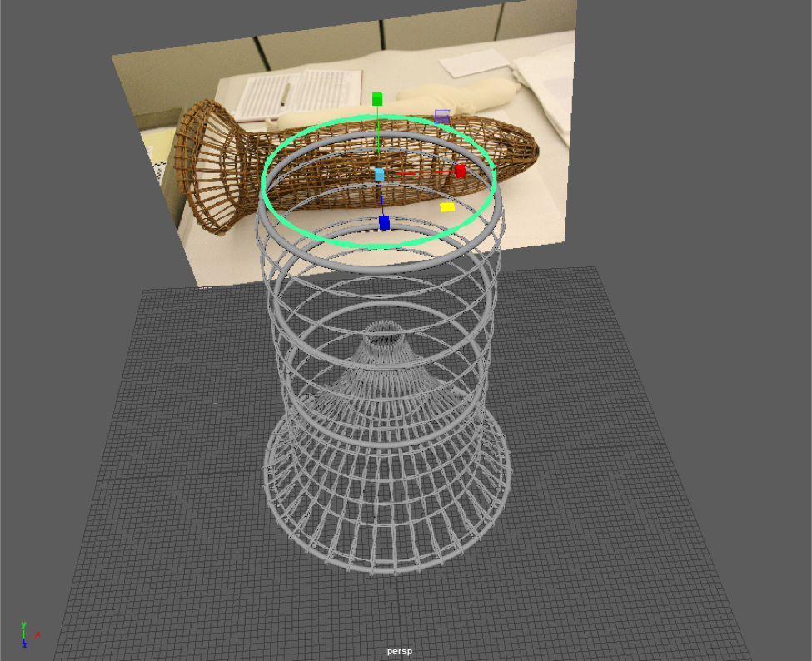
Task: Click the persp camera label
Action: pos(400,651)
